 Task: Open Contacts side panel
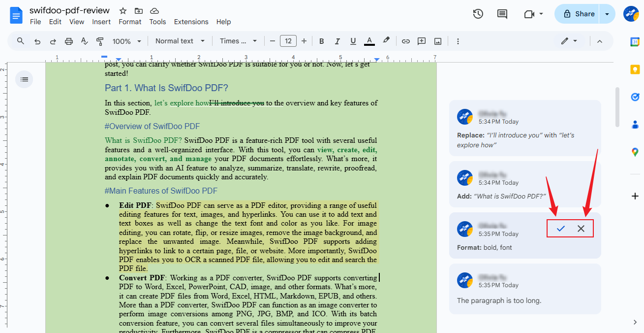(x=635, y=125)
